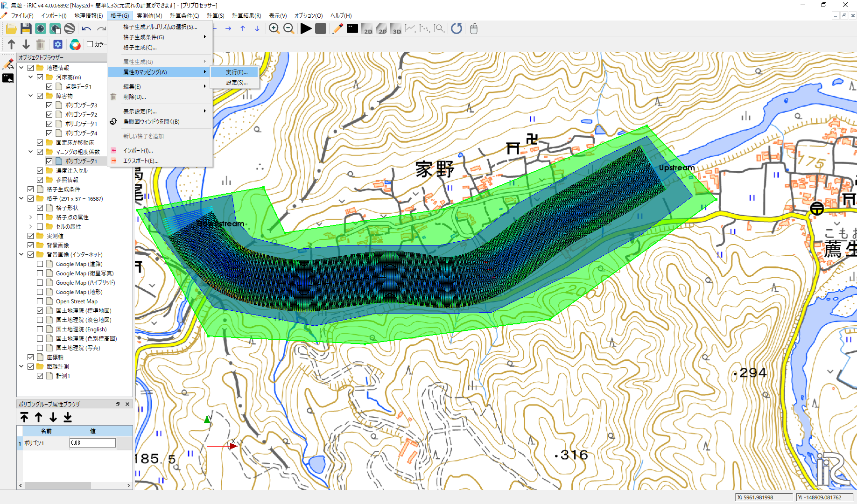This screenshot has width=857, height=504.
Task: Enable Open Street Map background checkbox
Action: 40,301
